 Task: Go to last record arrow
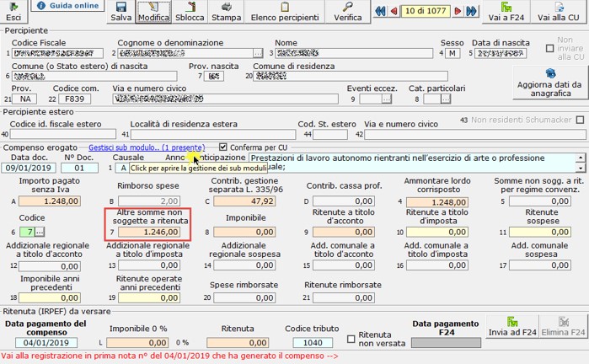471,11
